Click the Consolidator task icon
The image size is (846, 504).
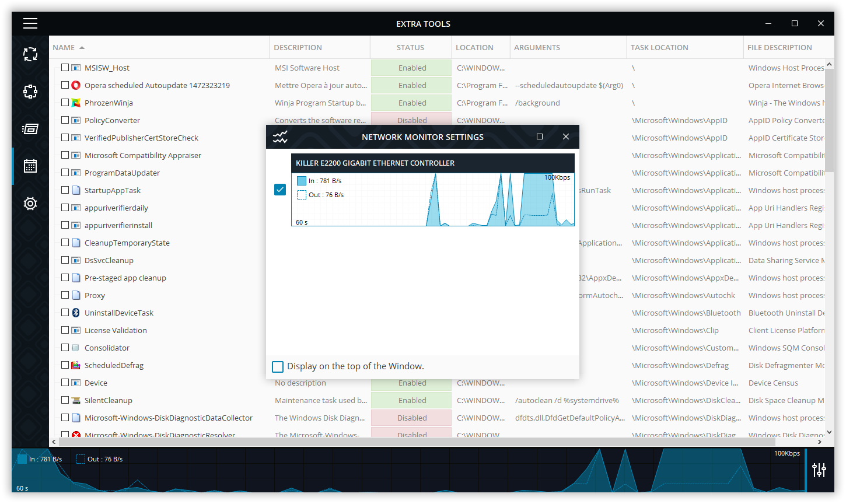pyautogui.click(x=76, y=348)
